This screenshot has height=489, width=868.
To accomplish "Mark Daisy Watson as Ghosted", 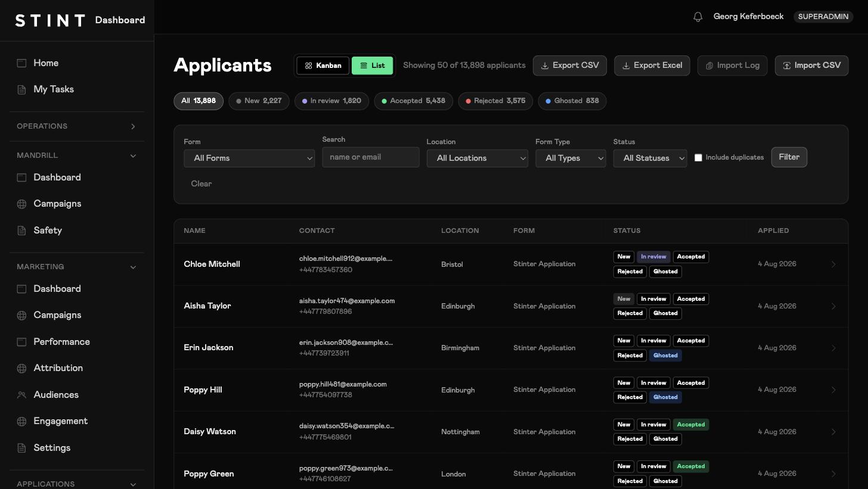I will pos(665,439).
